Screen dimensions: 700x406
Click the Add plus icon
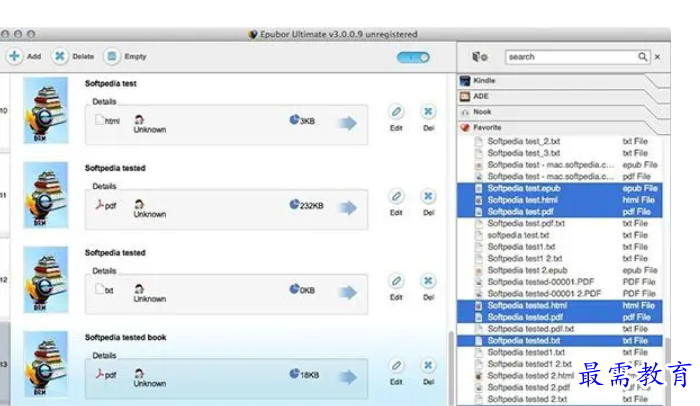(14, 56)
